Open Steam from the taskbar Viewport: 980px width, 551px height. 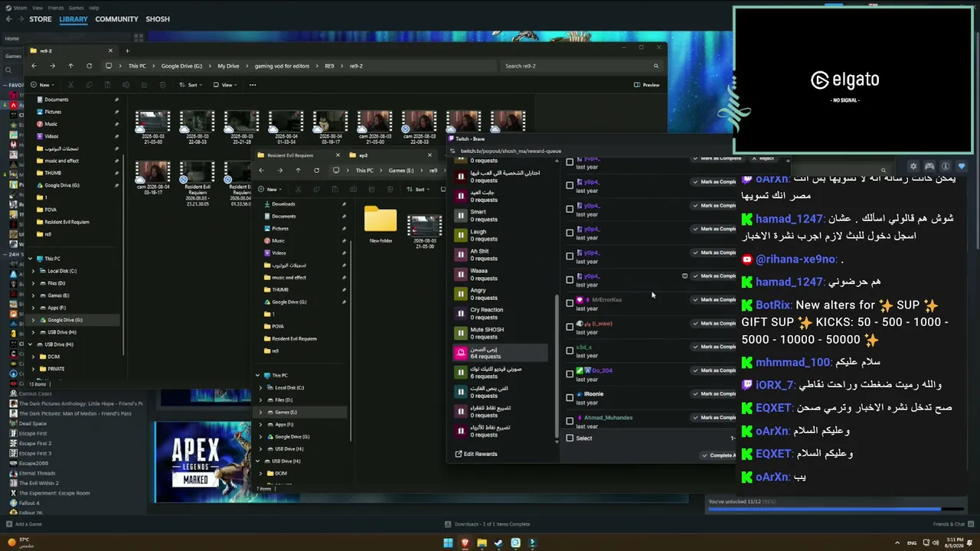click(x=498, y=543)
